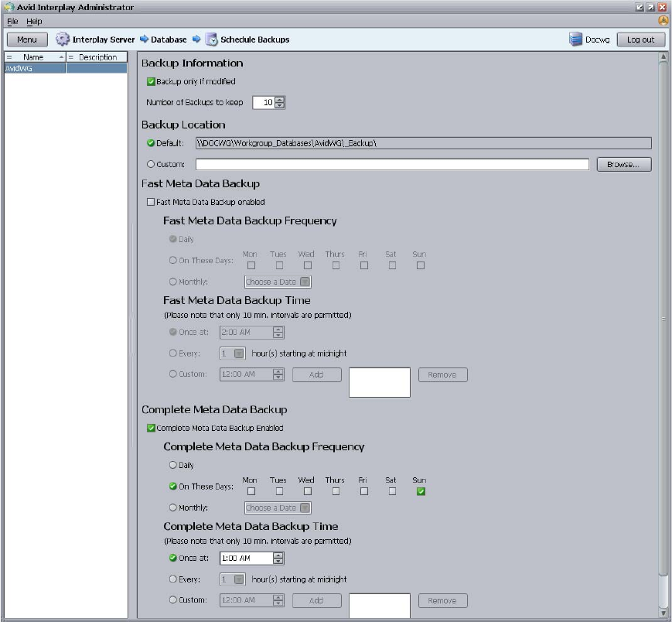Click Add under Complete Meta Data Backup Time
The width and height of the screenshot is (672, 622).
click(317, 600)
